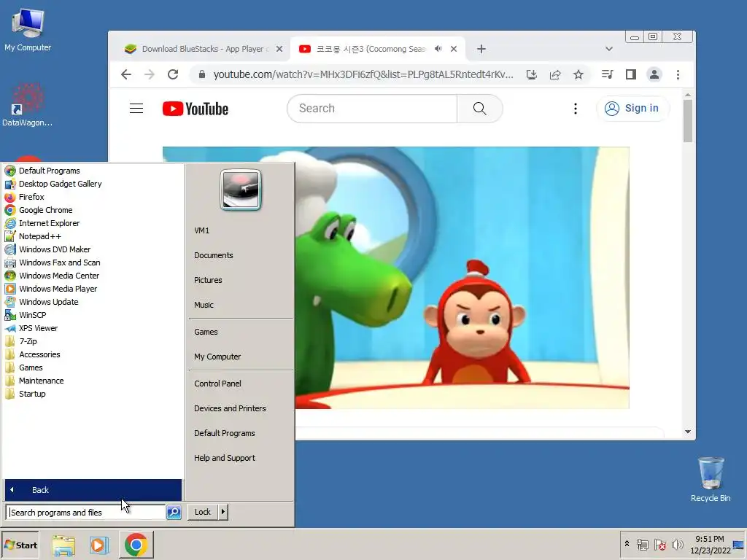Open a new Chrome tab

481,49
